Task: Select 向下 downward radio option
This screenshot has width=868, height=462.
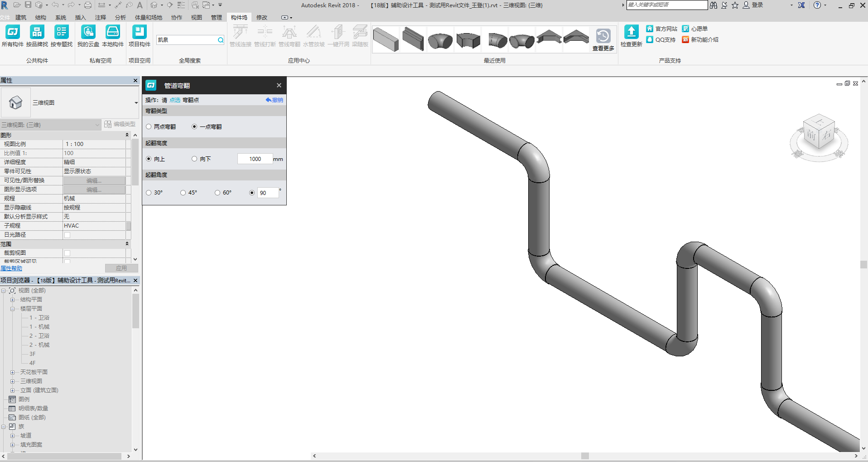Action: click(x=194, y=159)
